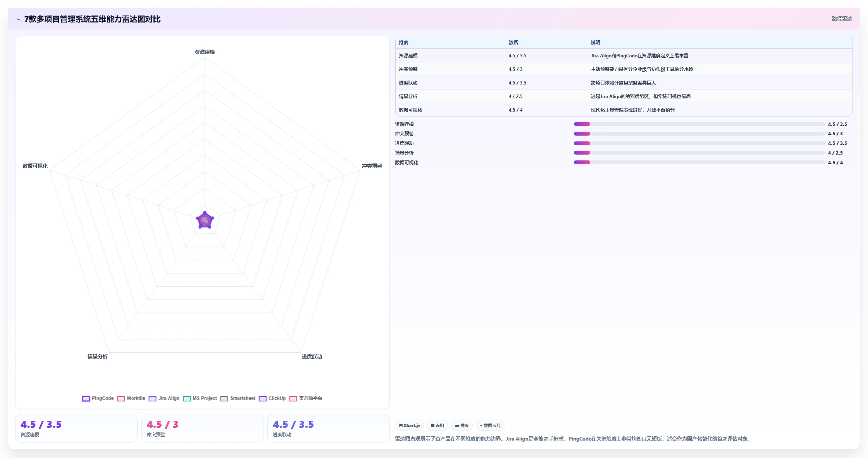Toggle the ClickUp legend entry
Viewport: 868px width, 458px height.
[x=272, y=398]
